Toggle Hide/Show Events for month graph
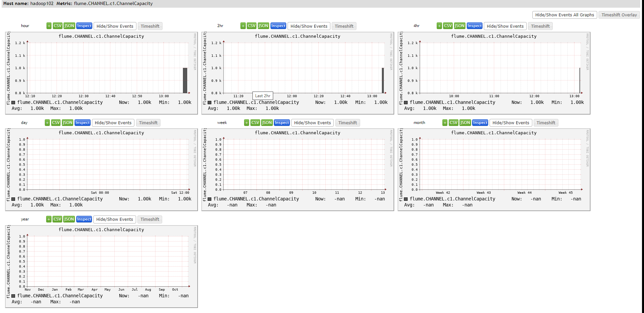Image resolution: width=644 pixels, height=313 pixels. click(x=511, y=123)
